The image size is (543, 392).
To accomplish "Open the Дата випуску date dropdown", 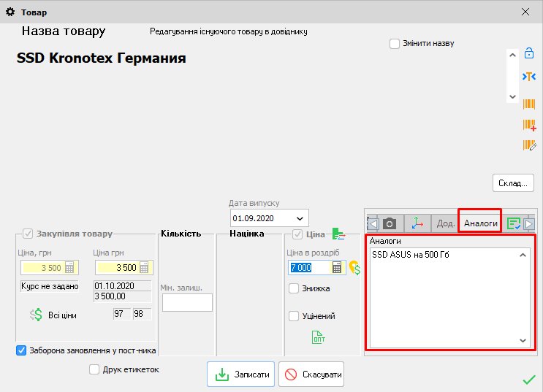I will [300, 218].
